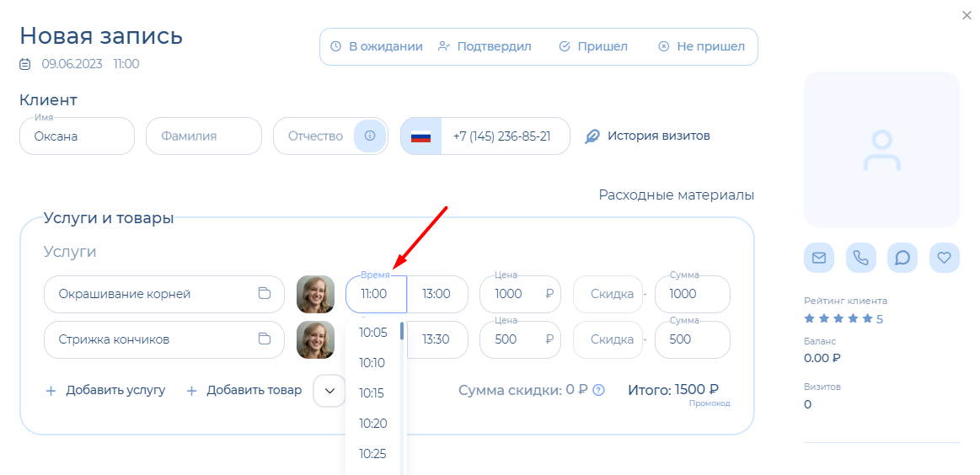
Task: Click the phone call icon
Action: 860,258
